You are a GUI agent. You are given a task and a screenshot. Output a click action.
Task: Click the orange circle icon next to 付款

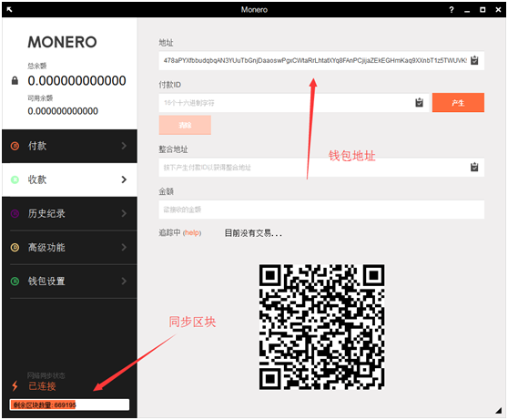point(15,146)
